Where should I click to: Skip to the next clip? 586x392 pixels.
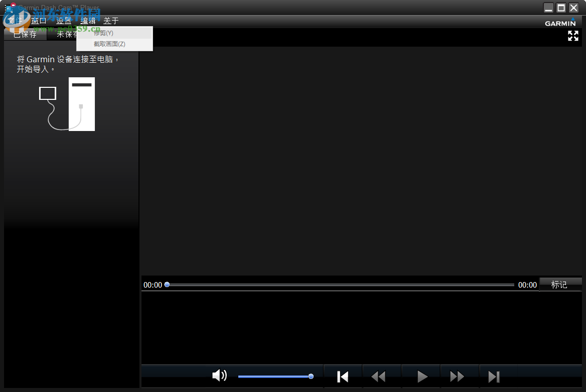click(x=494, y=376)
